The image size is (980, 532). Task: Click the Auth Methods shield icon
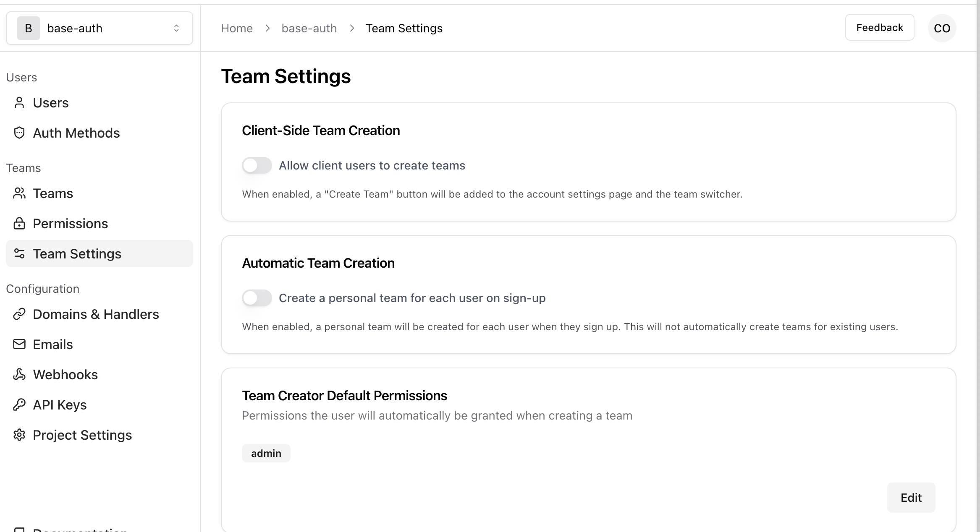click(x=19, y=133)
